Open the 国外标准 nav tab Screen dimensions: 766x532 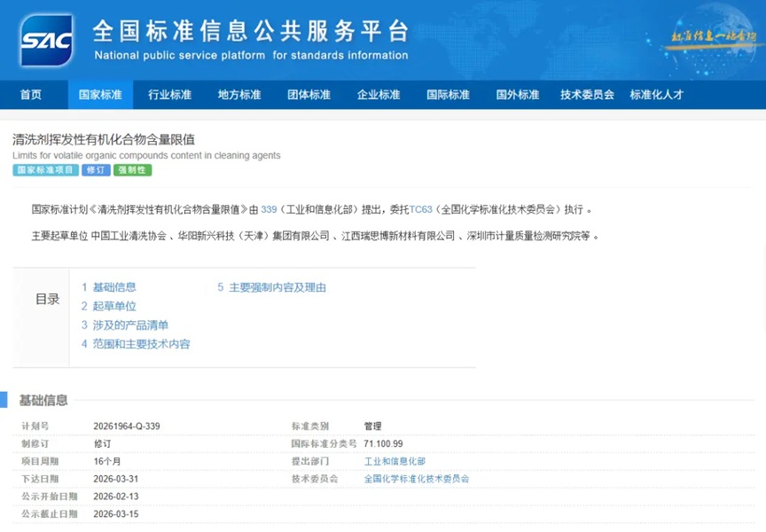coord(518,95)
